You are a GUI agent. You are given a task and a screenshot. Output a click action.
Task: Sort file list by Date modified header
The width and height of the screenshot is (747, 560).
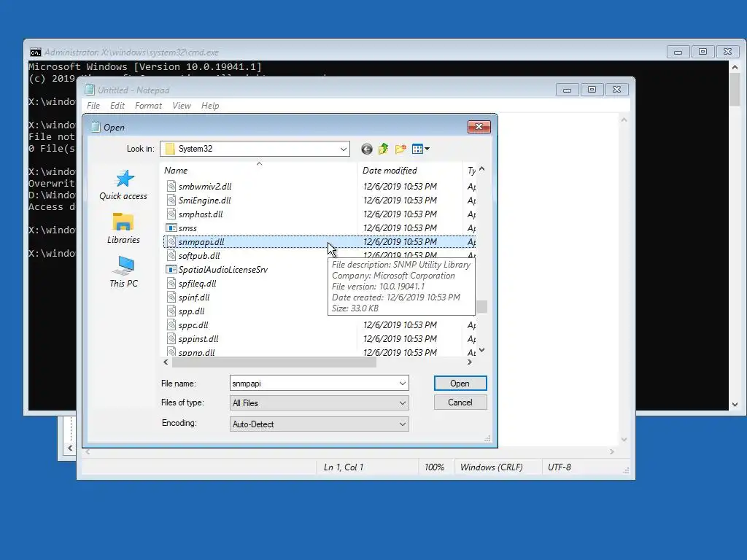[x=410, y=171]
